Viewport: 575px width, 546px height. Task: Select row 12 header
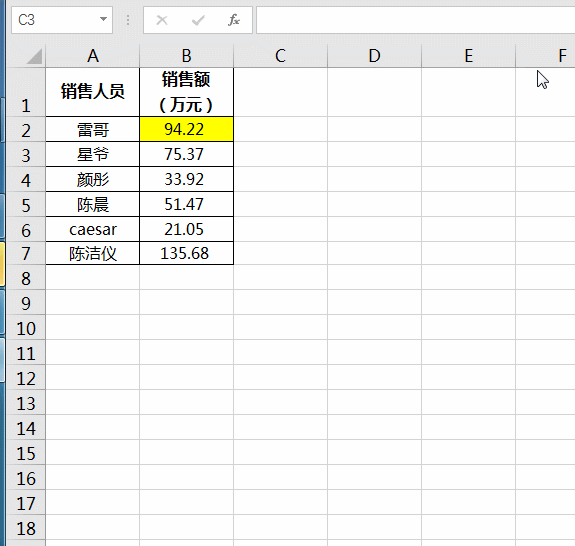click(26, 377)
